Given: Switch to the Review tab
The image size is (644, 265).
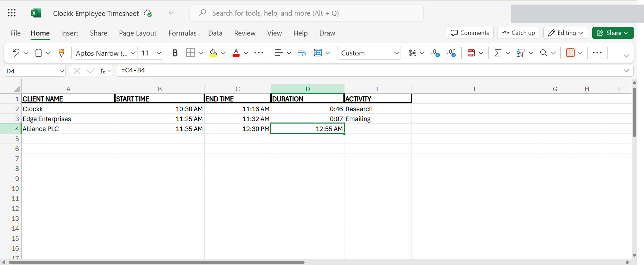Looking at the screenshot, I should pos(245,33).
